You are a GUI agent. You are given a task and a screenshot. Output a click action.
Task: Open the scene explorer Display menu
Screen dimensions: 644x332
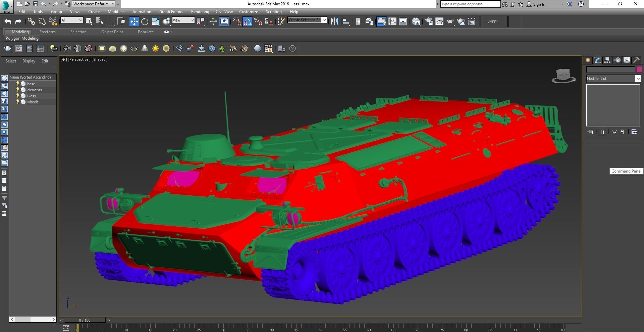[29, 61]
